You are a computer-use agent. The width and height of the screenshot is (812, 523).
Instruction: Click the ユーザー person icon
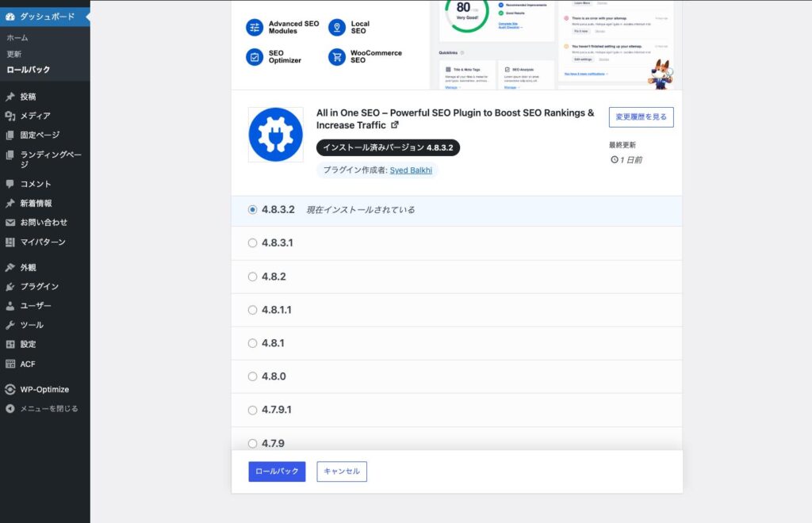click(x=10, y=306)
